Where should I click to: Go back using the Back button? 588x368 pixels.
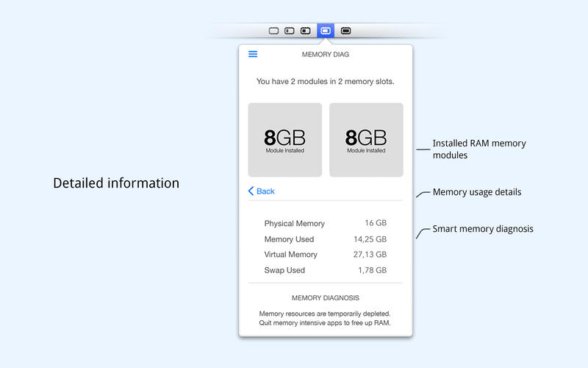(262, 191)
